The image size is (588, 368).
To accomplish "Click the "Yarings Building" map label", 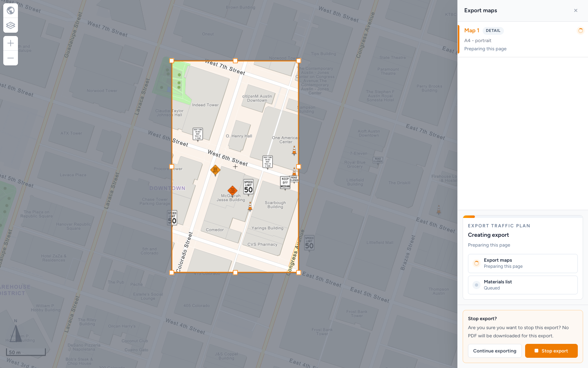I will [x=267, y=228].
